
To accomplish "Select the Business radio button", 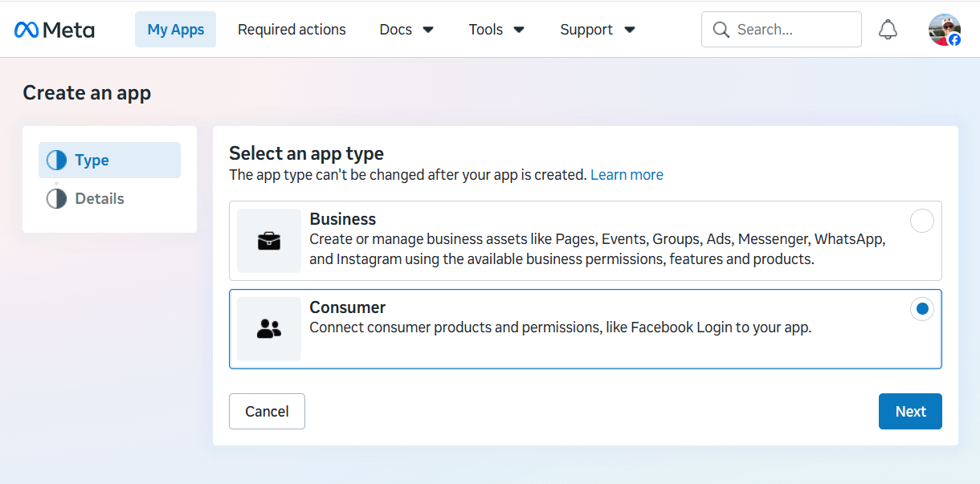I will [x=922, y=221].
